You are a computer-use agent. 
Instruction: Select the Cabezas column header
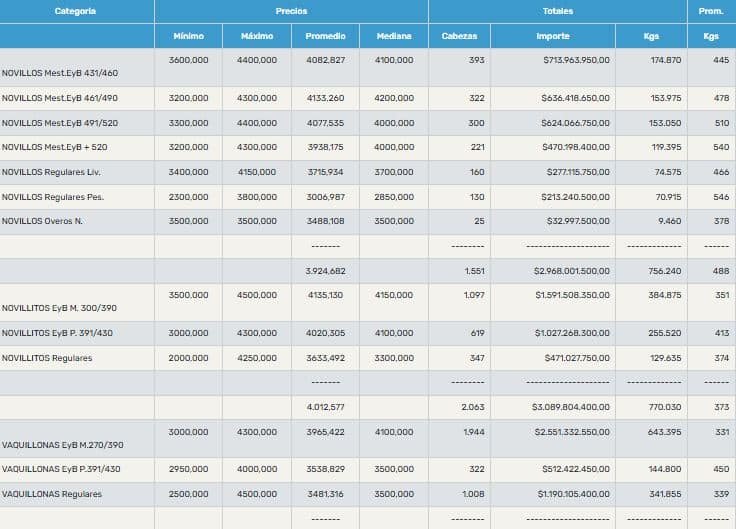[x=459, y=36]
